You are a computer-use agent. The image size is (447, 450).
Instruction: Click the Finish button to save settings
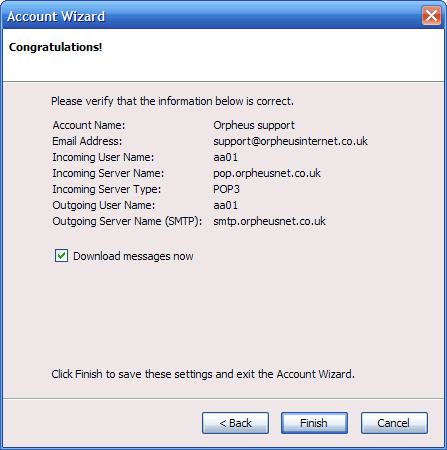(314, 423)
